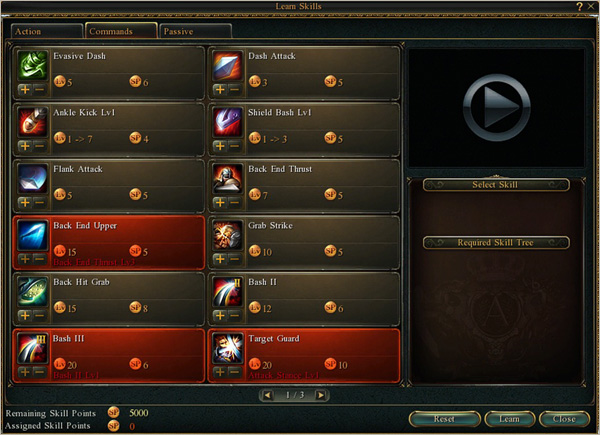Go to next skills page arrow
Viewport: 600px width, 435px height.
point(321,395)
